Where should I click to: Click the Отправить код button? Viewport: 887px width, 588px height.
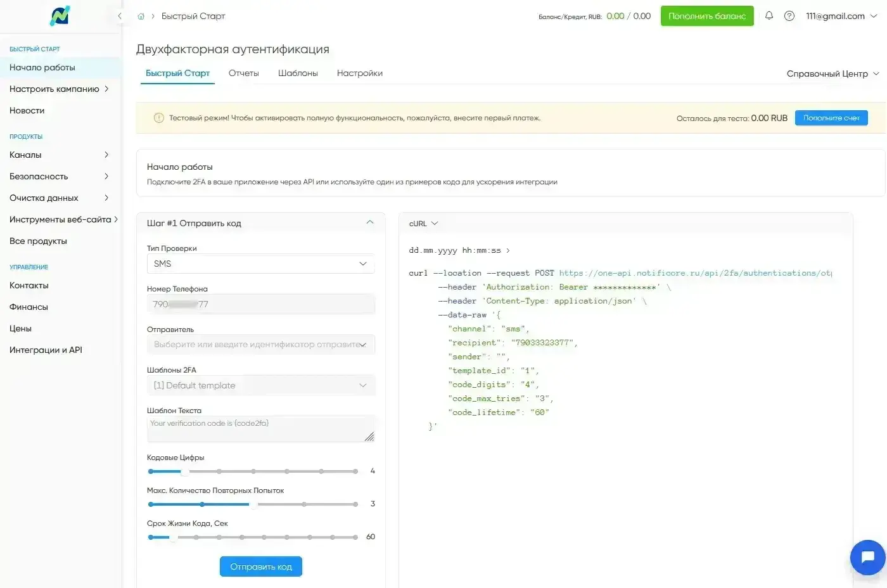click(x=261, y=566)
